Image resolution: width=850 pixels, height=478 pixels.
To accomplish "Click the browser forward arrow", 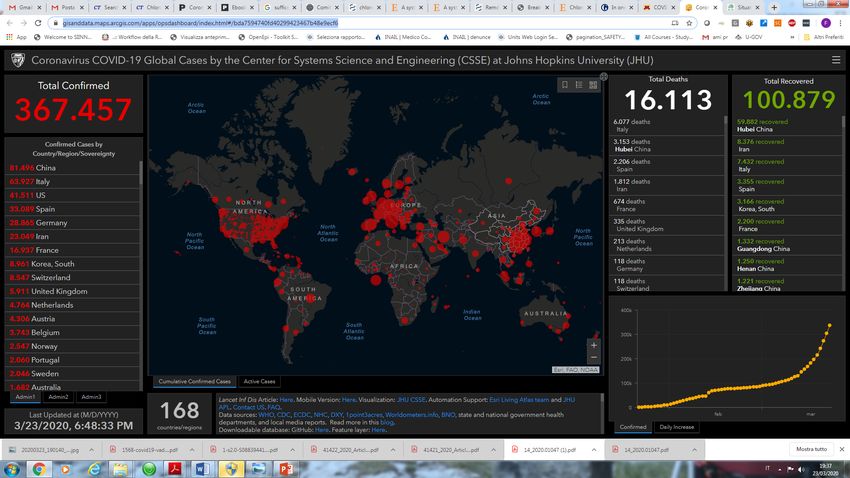I will pos(23,23).
